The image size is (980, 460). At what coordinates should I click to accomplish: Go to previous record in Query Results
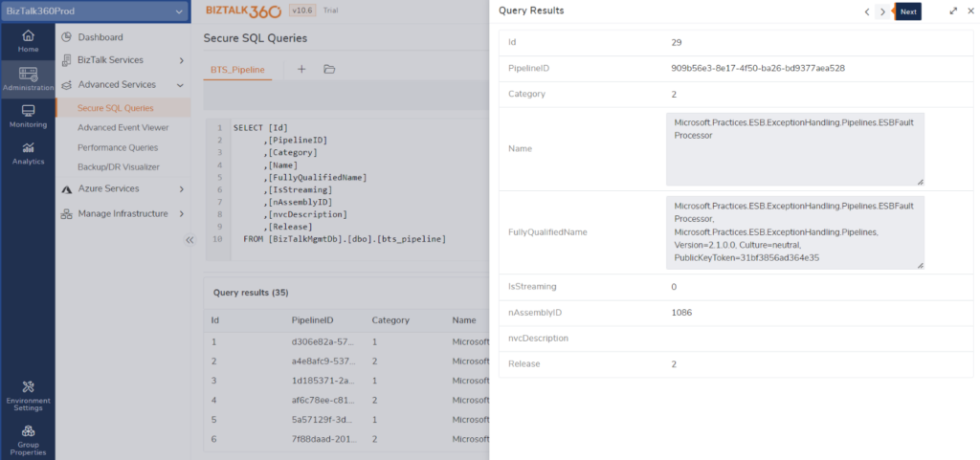point(867,11)
